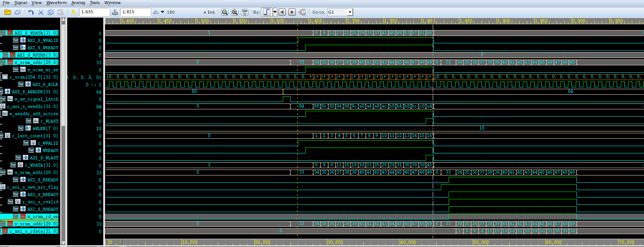The width and height of the screenshot is (644, 247).
Task: Click the greyed return-to-previous-view icon
Action: [302, 12]
